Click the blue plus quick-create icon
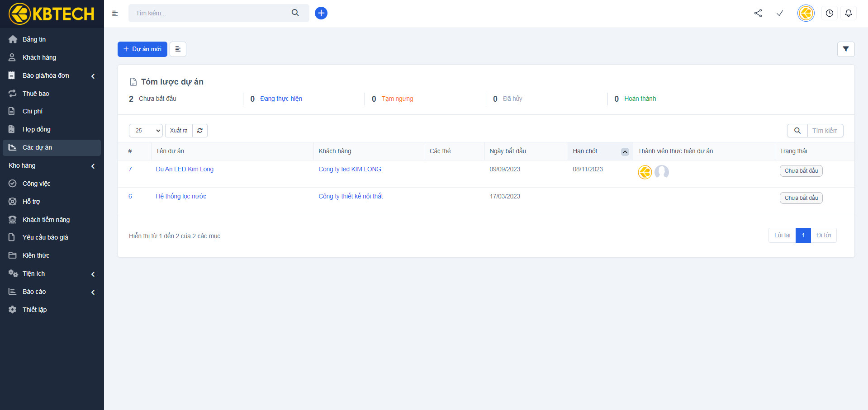 pos(321,13)
